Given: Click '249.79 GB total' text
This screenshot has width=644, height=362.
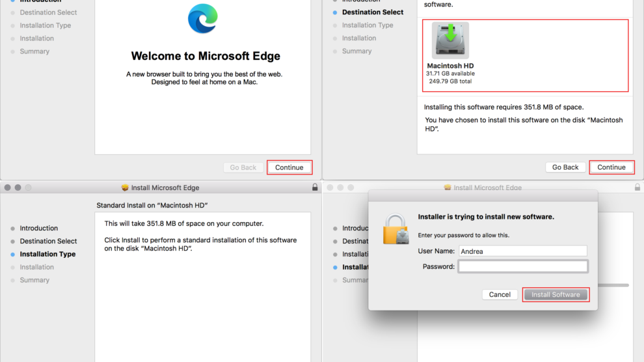Looking at the screenshot, I should point(450,81).
